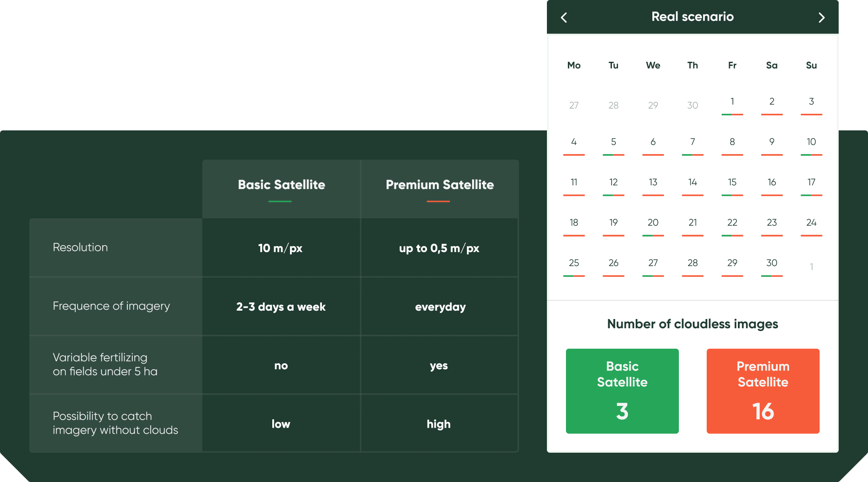This screenshot has height=482, width=868.
Task: Click the up to 0,5 m/px cell
Action: (439, 248)
